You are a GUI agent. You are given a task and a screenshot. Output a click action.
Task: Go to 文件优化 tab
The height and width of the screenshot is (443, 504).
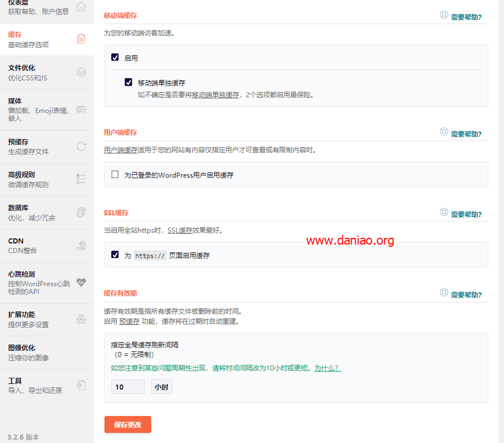(x=47, y=73)
